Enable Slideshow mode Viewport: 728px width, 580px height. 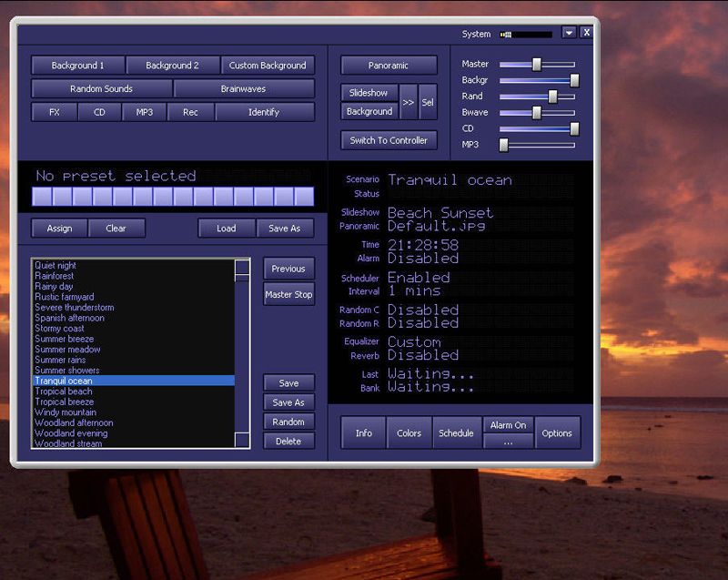(x=369, y=92)
